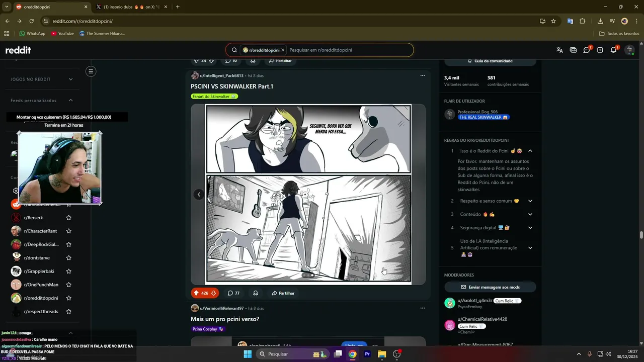Viewport: 644px width, 362px height.
Task: Give an award to the 426-vote post
Action: (256, 293)
